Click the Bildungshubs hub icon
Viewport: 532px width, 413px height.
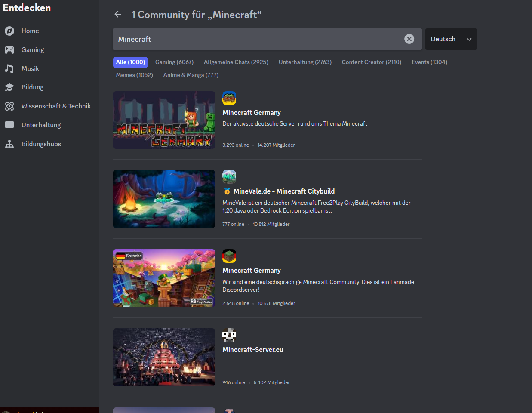(x=9, y=144)
